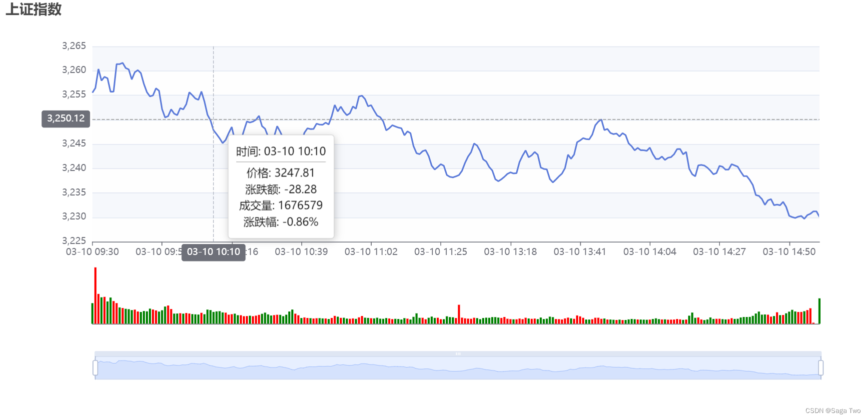The width and height of the screenshot is (868, 419).
Task: Click tooltip line 时间: 03-10 10:10
Action: pos(281,151)
